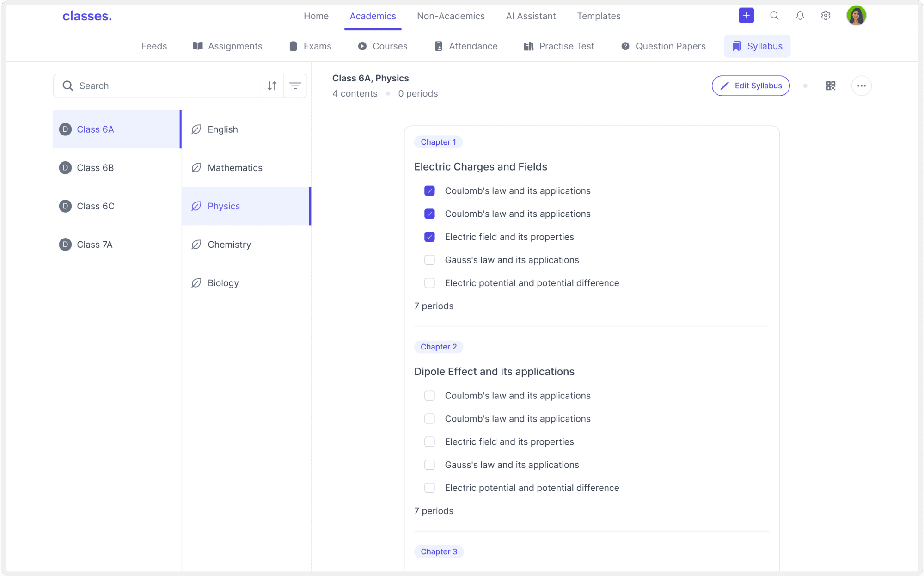The height and width of the screenshot is (576, 924).
Task: Click the sort arrows icon in search bar
Action: (x=272, y=86)
